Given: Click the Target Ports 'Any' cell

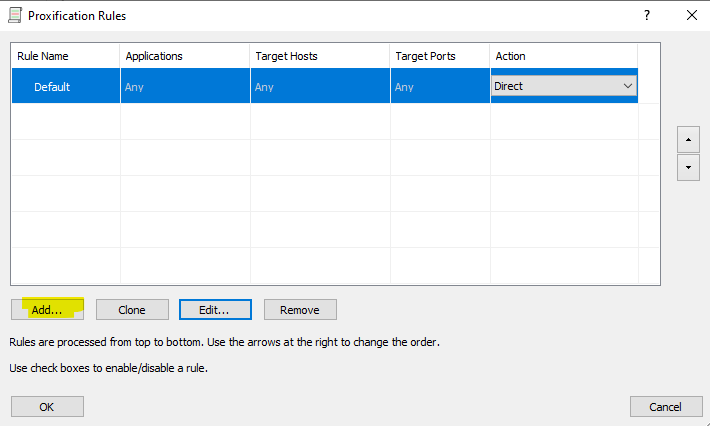Looking at the screenshot, I should 405,87.
